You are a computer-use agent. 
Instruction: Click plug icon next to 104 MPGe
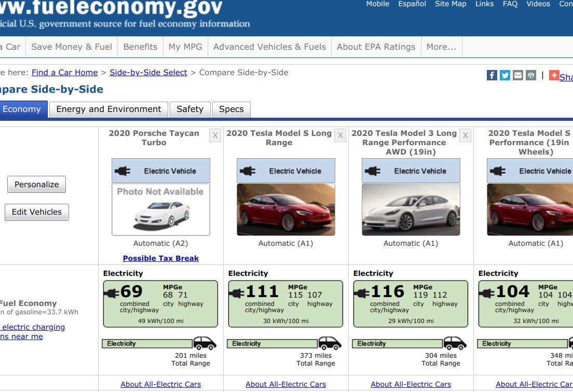(x=486, y=293)
